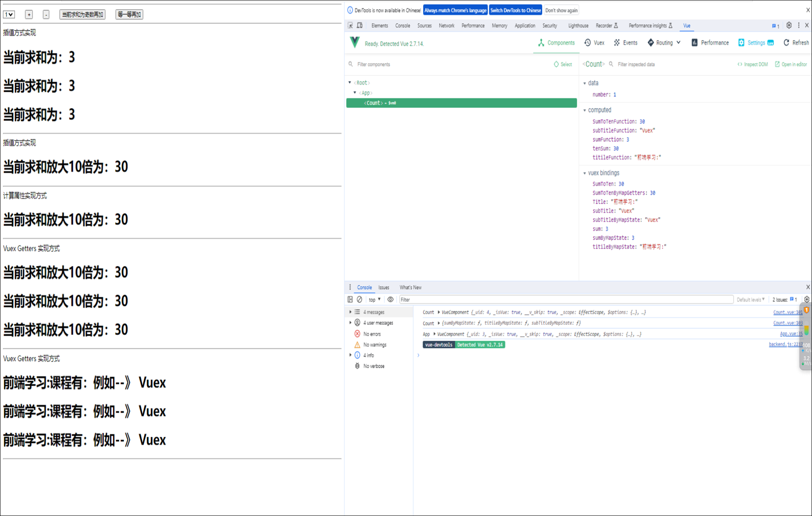The height and width of the screenshot is (516, 812).
Task: Click the issues counter badge in the tab bar
Action: click(x=776, y=26)
